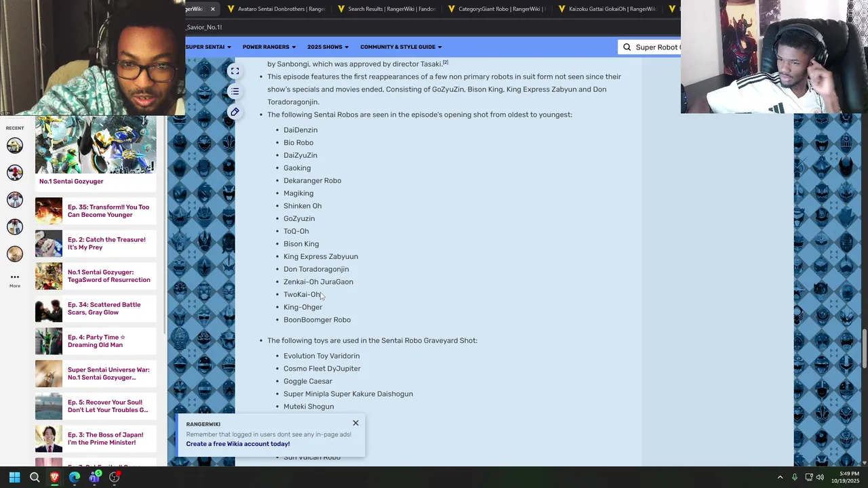Click the large No.1 Sentai Gozyuger banner image
This screenshot has width=868, height=488.
(96, 145)
